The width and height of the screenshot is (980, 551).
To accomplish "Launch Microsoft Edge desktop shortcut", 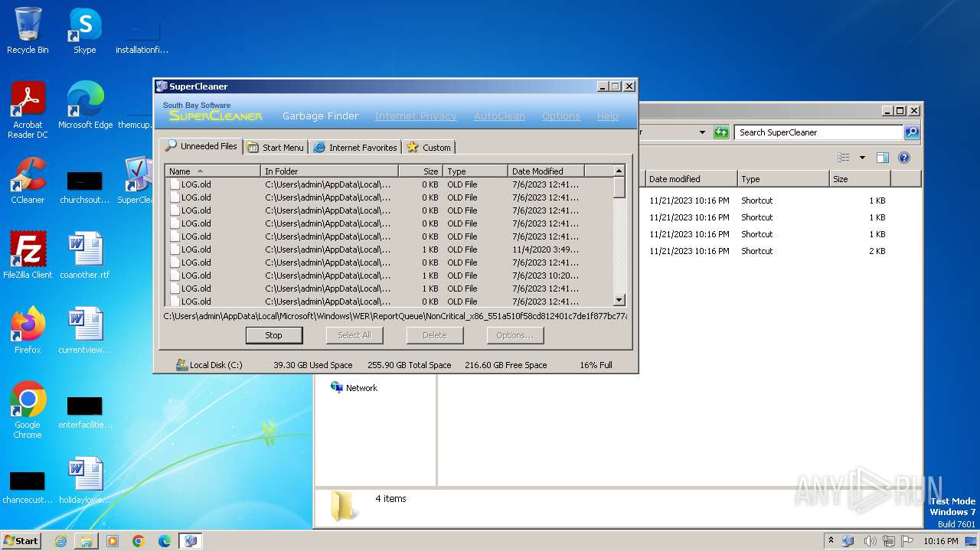I will (x=85, y=106).
